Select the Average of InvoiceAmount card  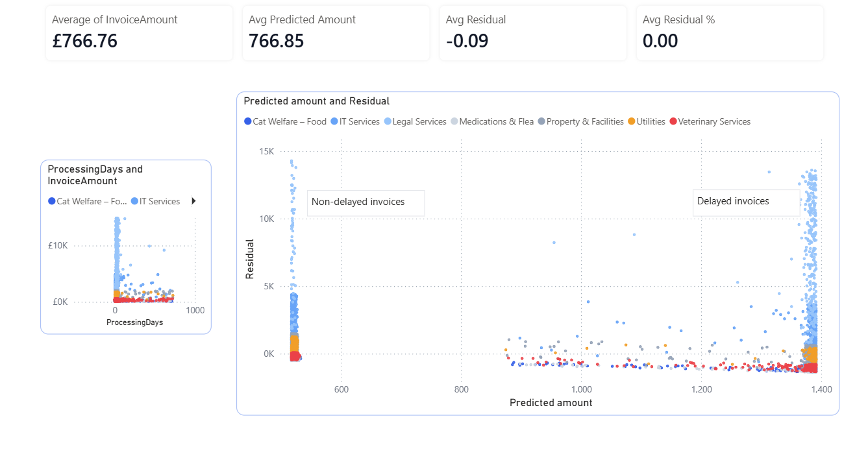(x=139, y=33)
